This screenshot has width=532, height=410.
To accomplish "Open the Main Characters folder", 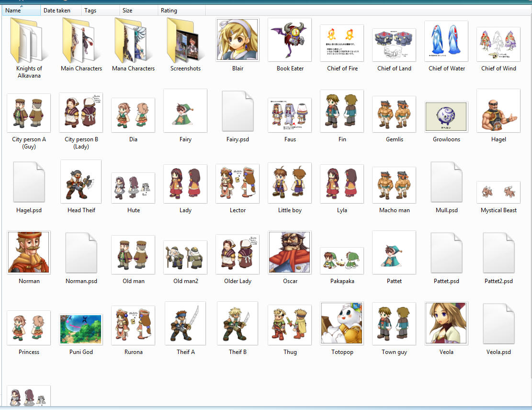I will (81, 40).
